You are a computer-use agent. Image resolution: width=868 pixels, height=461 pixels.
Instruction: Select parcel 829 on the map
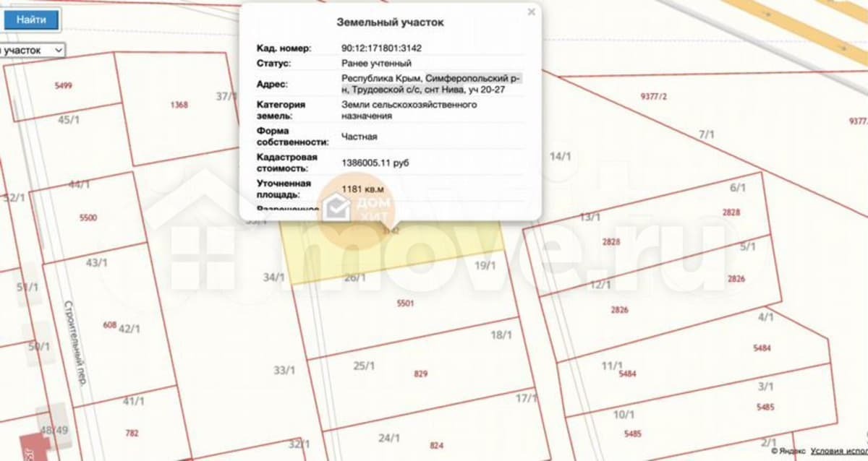(x=421, y=374)
